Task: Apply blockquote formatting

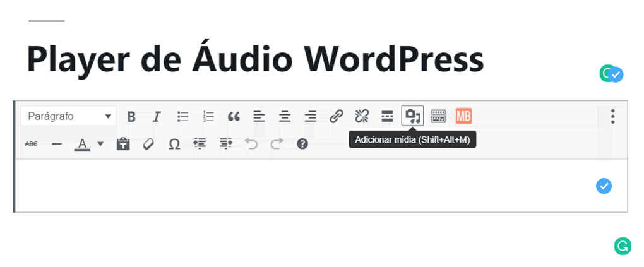Action: coord(234,117)
